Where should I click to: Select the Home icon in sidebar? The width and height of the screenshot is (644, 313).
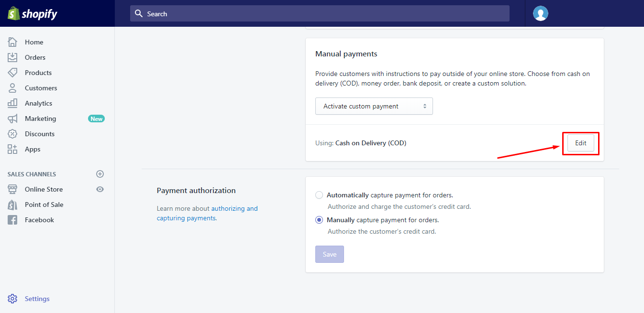pos(13,42)
